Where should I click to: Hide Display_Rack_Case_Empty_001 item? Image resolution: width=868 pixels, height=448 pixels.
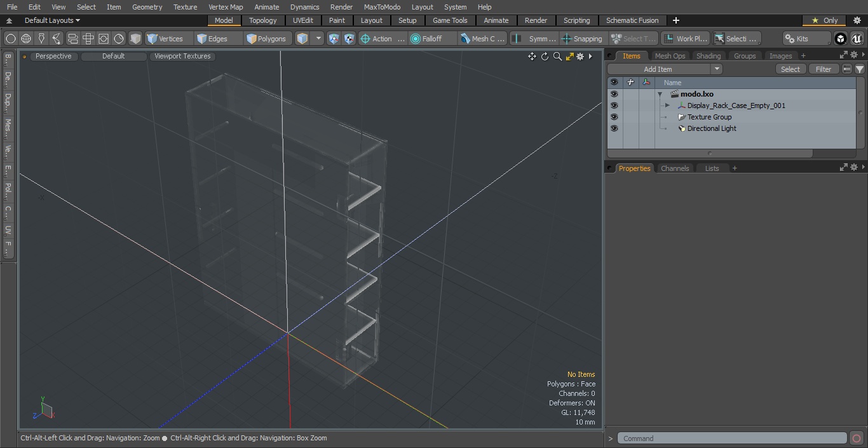[x=614, y=105]
